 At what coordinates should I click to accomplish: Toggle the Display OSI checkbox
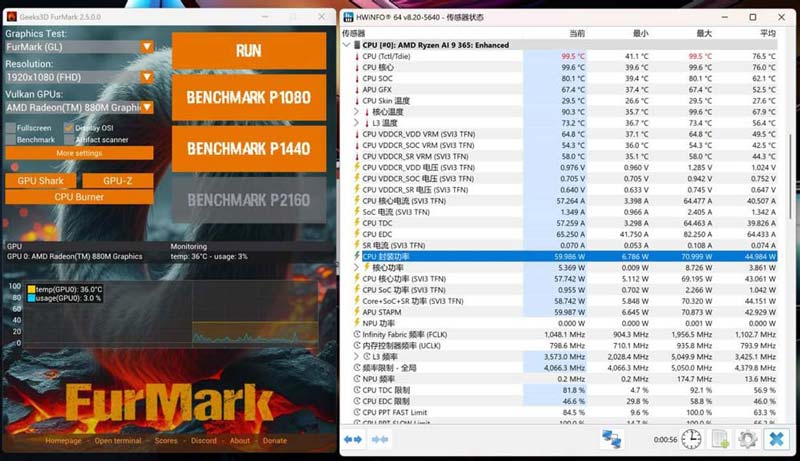69,127
